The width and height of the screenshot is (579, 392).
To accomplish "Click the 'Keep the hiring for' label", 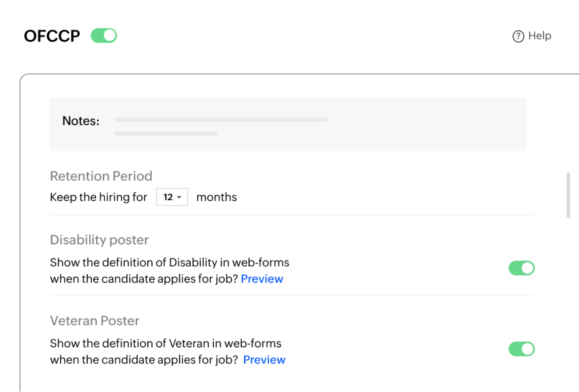I will (98, 197).
